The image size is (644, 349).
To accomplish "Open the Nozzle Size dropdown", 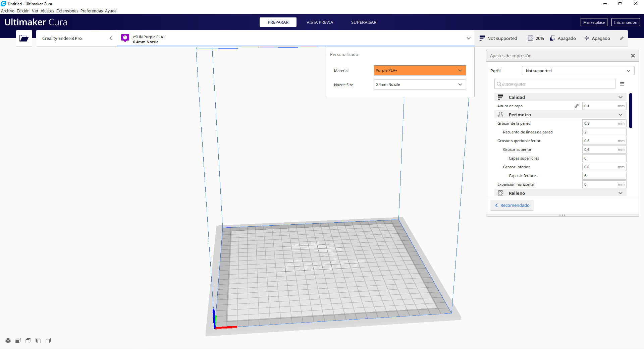I will point(420,84).
